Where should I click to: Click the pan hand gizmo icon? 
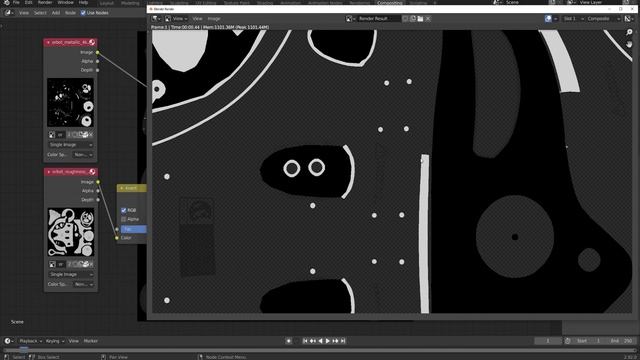pyautogui.click(x=629, y=44)
